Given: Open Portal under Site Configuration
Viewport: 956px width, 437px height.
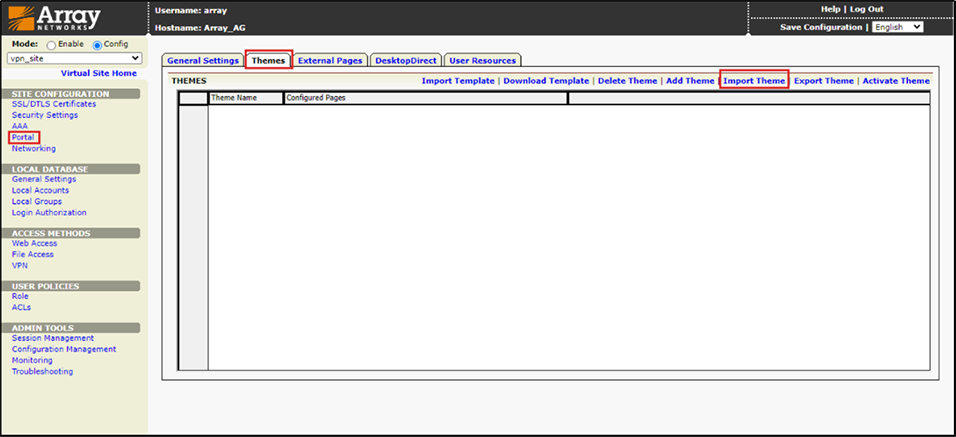Looking at the screenshot, I should point(23,137).
